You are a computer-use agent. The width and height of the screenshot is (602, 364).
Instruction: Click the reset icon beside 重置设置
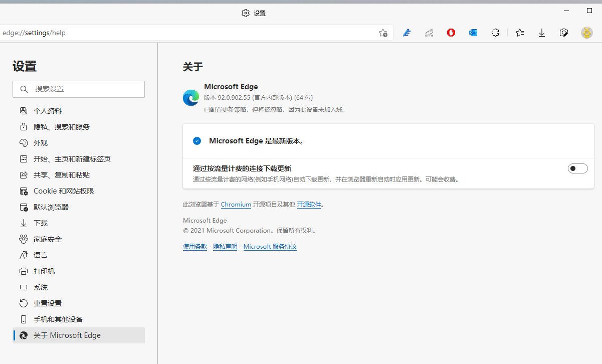23,303
